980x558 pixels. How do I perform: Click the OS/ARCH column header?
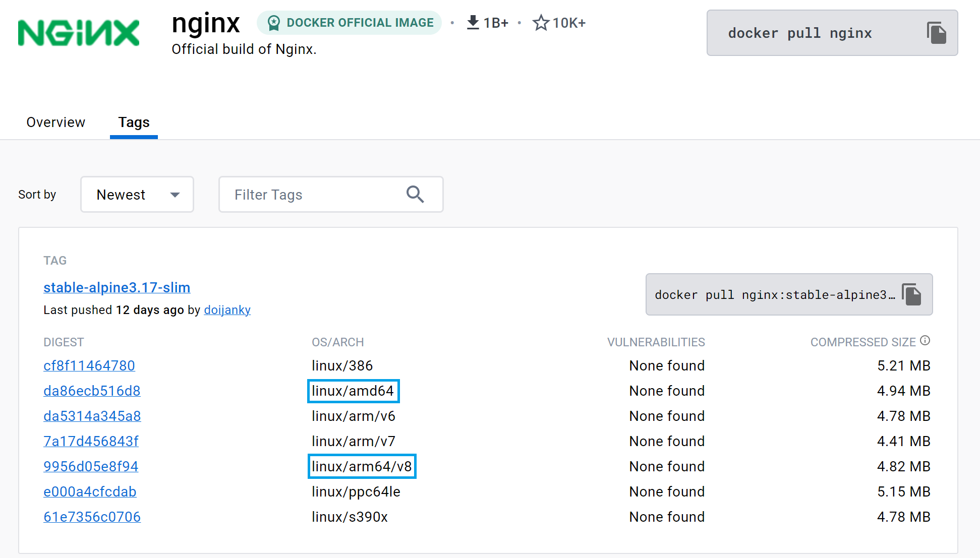click(338, 342)
